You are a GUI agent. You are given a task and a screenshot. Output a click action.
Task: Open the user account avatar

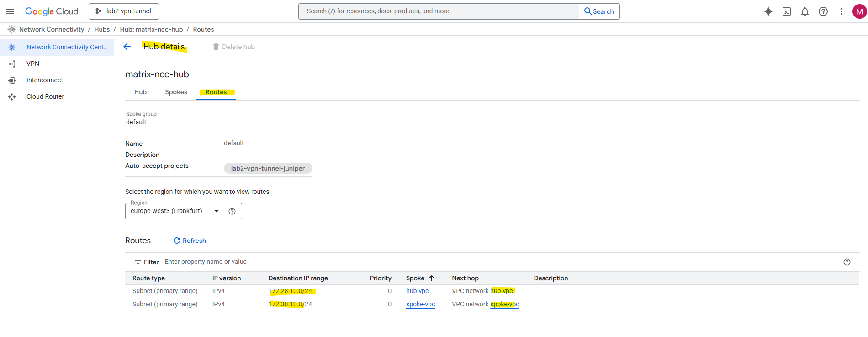(859, 11)
